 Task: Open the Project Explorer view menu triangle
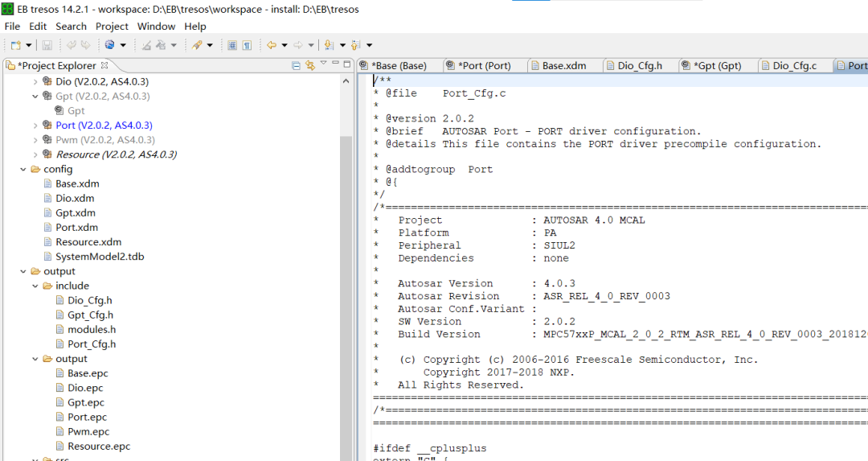pos(323,64)
